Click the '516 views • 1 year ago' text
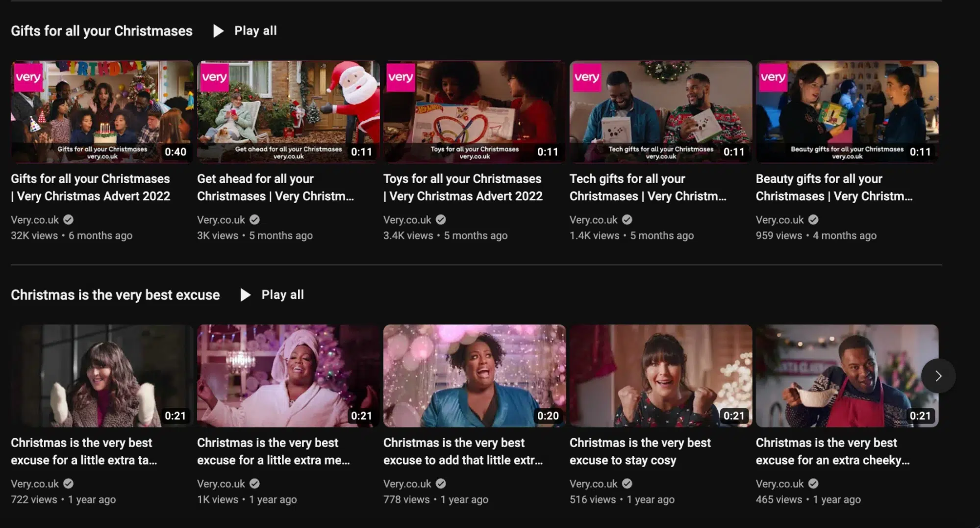Image resolution: width=980 pixels, height=528 pixels. [622, 500]
